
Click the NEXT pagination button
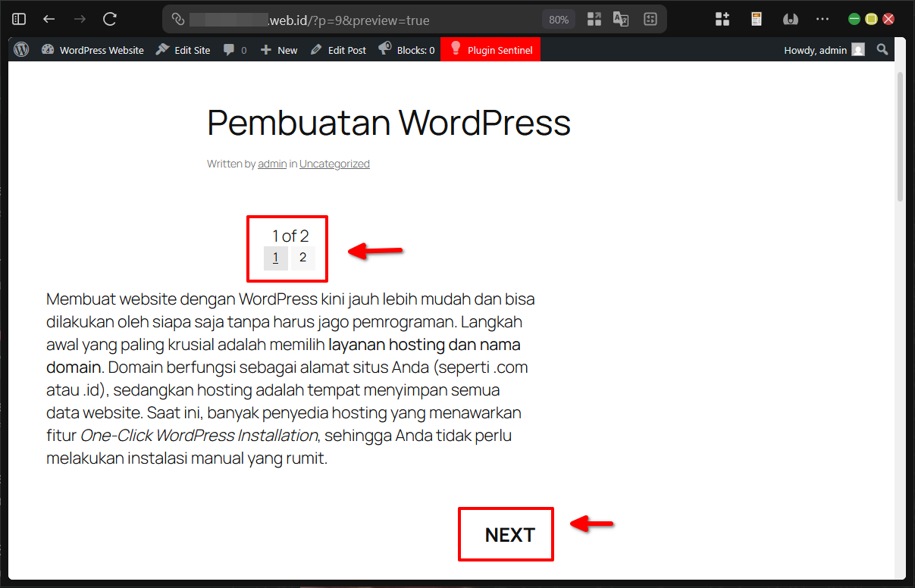tap(506, 534)
